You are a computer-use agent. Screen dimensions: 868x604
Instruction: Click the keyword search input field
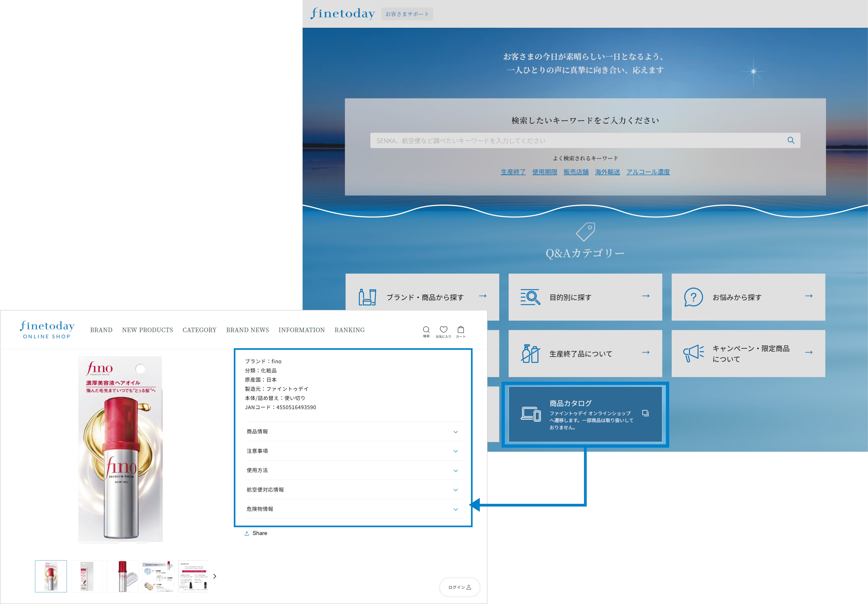[567, 141]
